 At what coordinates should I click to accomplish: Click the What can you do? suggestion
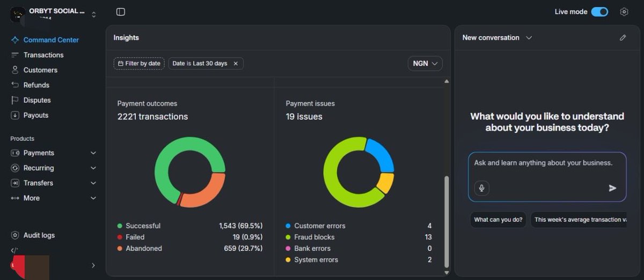coord(498,220)
